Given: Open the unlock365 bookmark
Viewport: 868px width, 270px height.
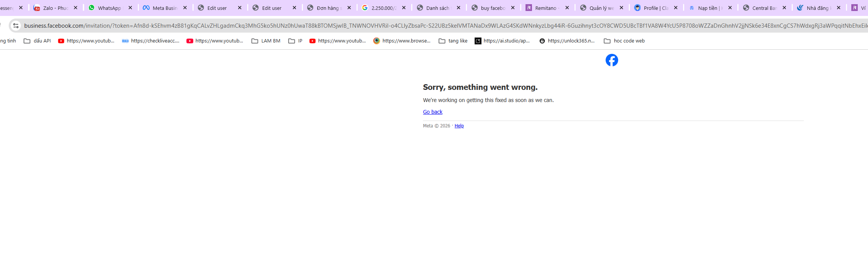Looking at the screenshot, I should click(x=567, y=41).
